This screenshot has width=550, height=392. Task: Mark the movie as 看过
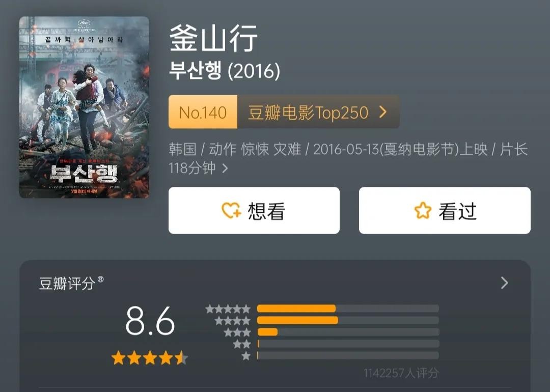(x=445, y=210)
